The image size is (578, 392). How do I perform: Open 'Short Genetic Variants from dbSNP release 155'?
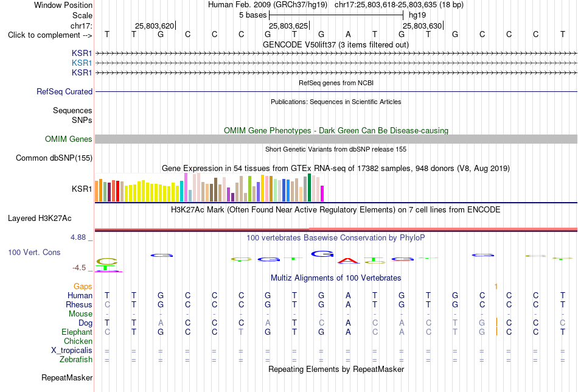coord(336,149)
